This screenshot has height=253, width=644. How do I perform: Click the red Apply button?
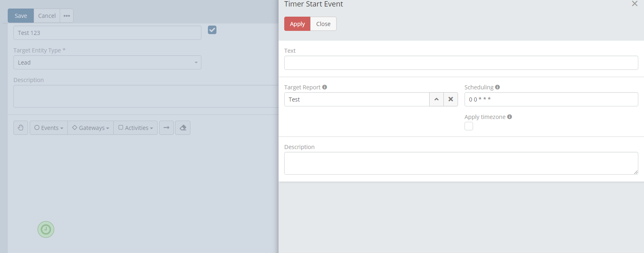(297, 24)
